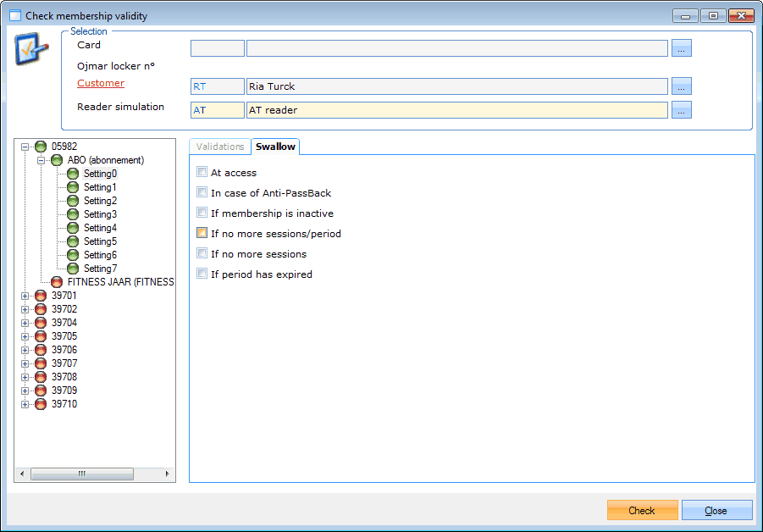The height and width of the screenshot is (532, 763).
Task: Click the green status icon next to Setting0
Action: (74, 174)
